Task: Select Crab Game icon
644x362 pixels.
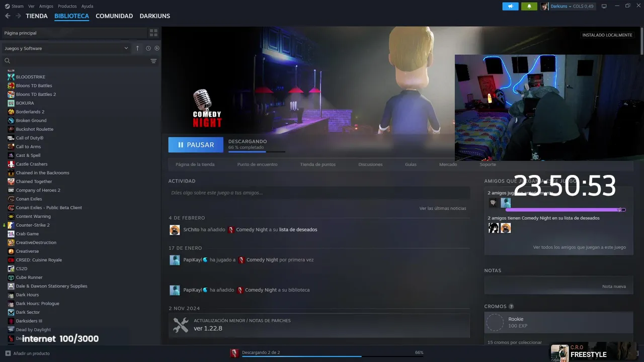Action: point(11,234)
